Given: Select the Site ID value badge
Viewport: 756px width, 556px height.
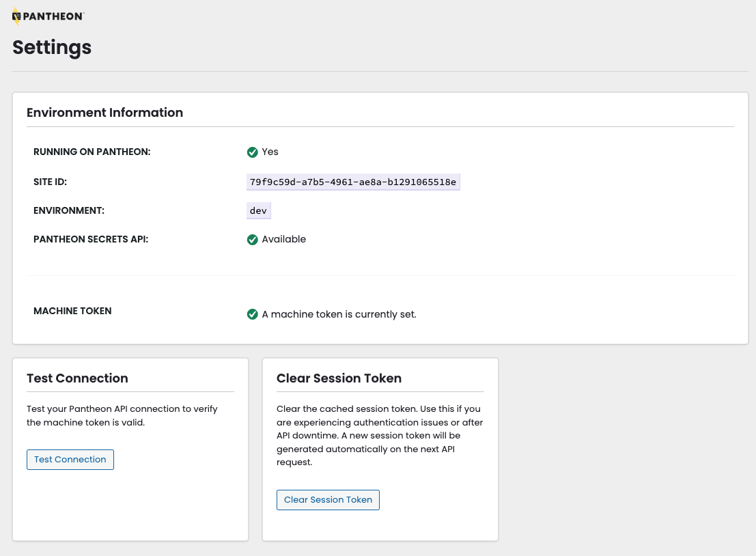Looking at the screenshot, I should pos(353,182).
